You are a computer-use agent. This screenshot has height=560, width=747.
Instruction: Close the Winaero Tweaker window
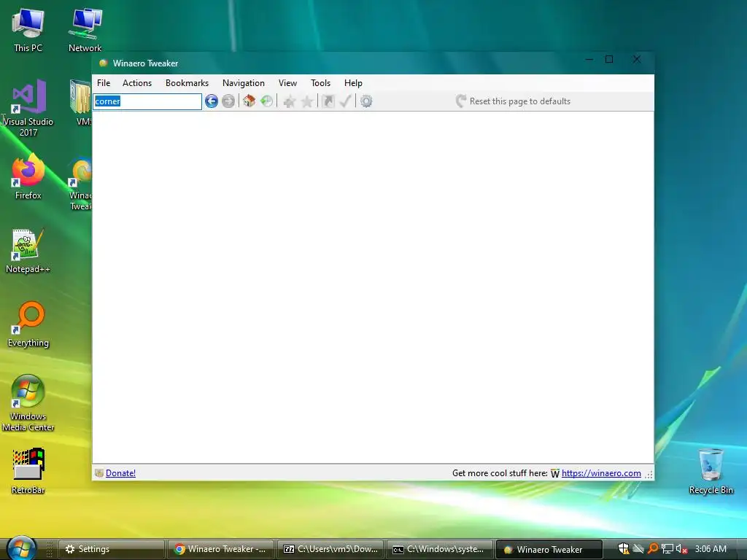(x=636, y=59)
